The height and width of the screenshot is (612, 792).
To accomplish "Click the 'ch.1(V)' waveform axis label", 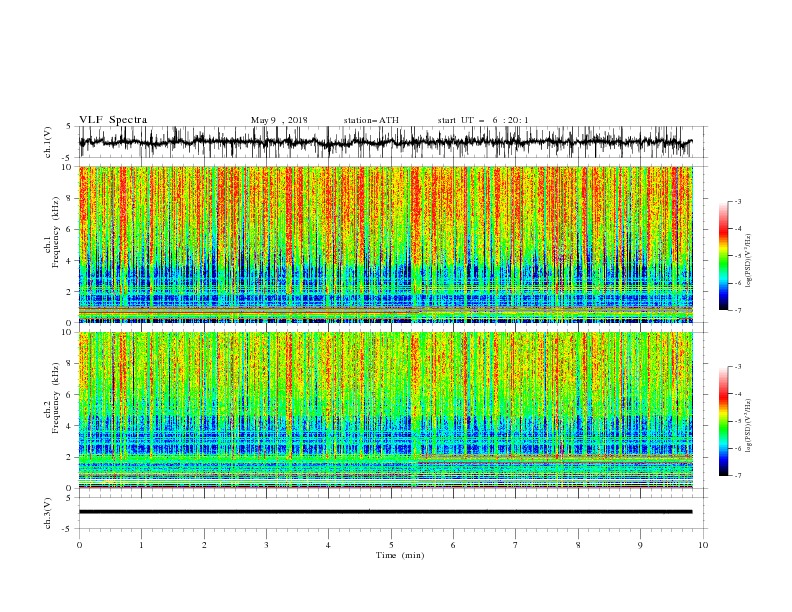I will (48, 142).
